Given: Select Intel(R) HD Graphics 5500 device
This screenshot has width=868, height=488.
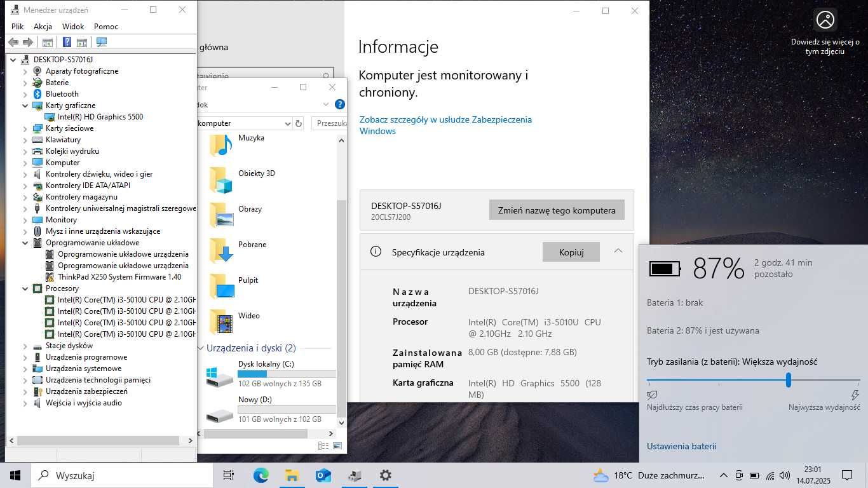Looking at the screenshot, I should click(100, 117).
